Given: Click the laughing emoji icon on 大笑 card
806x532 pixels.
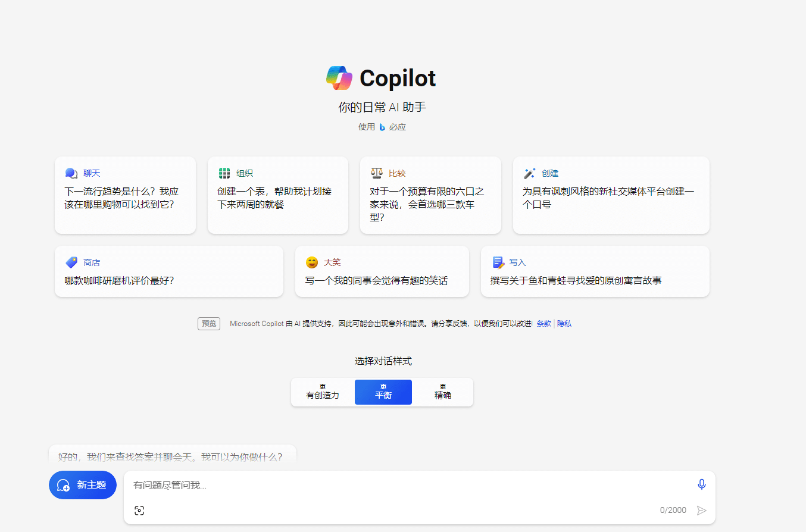Looking at the screenshot, I should coord(312,262).
